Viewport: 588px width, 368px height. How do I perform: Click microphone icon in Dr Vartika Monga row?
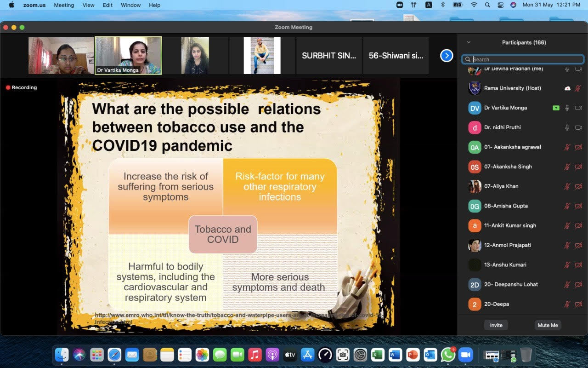tap(567, 108)
